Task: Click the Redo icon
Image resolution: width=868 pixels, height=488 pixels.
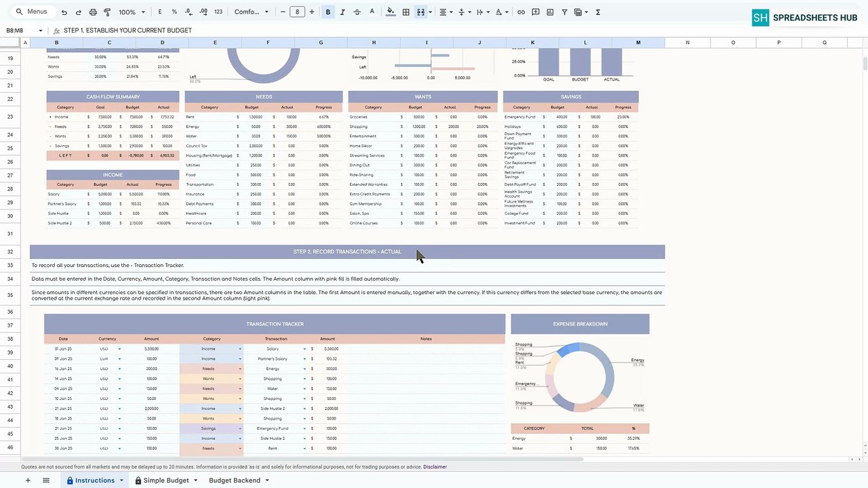Action: tap(79, 12)
